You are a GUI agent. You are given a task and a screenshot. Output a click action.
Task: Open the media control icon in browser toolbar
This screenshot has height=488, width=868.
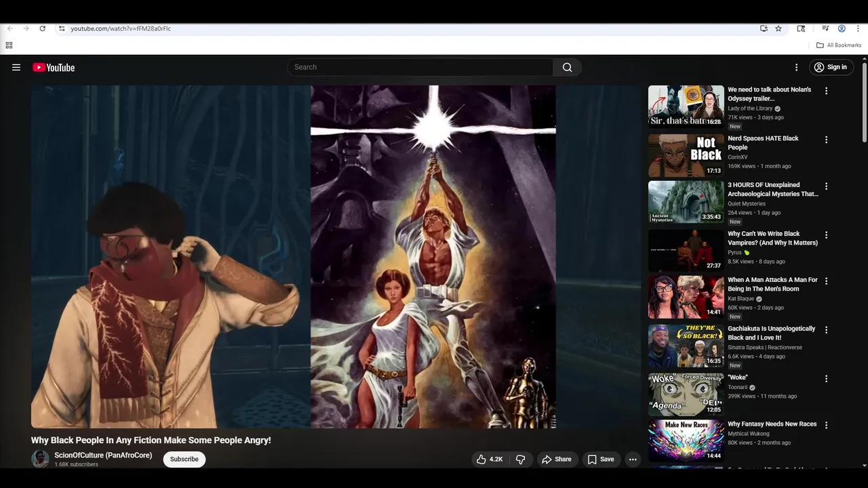pos(825,28)
